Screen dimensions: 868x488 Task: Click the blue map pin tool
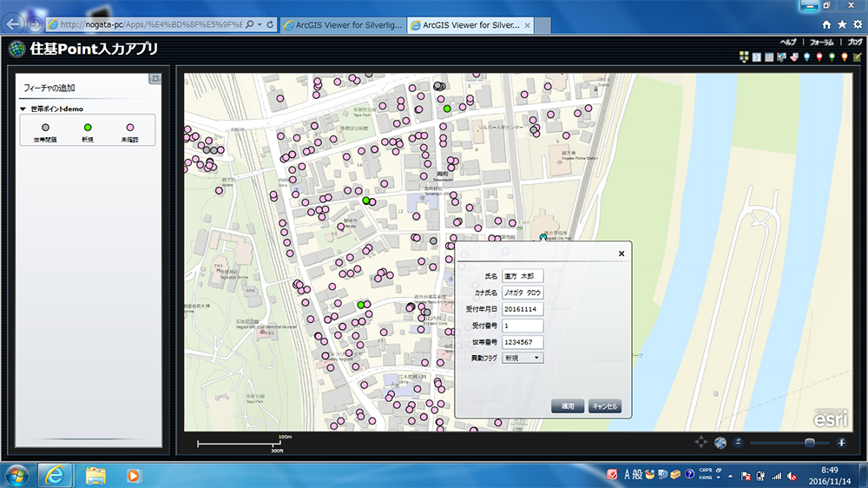pyautogui.click(x=806, y=57)
